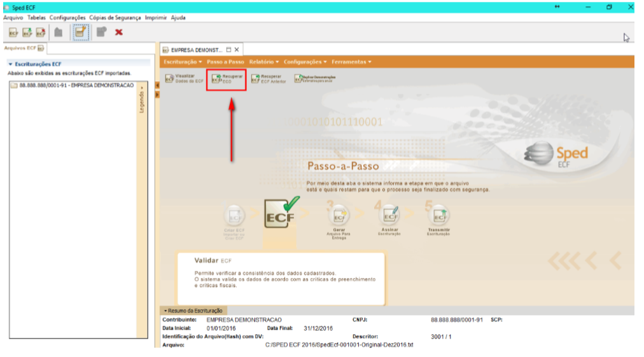The height and width of the screenshot is (357, 644).
Task: Click Recuperar ECD
Action: [227, 79]
